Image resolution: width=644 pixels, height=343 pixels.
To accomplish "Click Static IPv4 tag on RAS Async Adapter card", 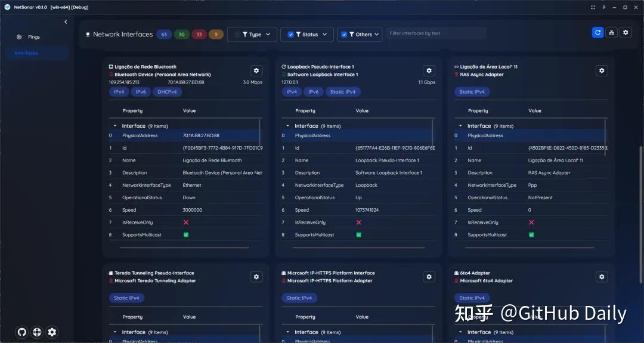I will tap(472, 92).
